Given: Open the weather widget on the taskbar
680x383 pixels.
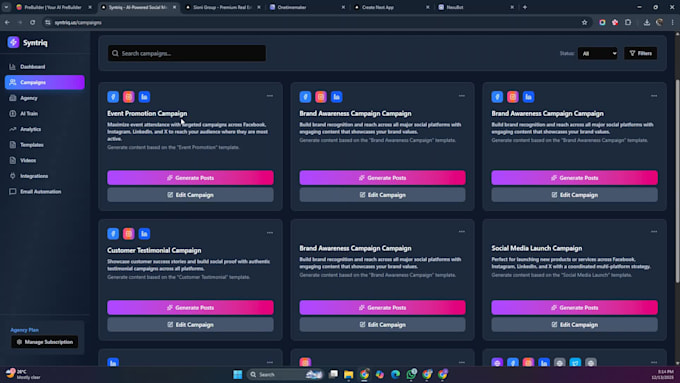Looking at the screenshot, I should pos(24,374).
